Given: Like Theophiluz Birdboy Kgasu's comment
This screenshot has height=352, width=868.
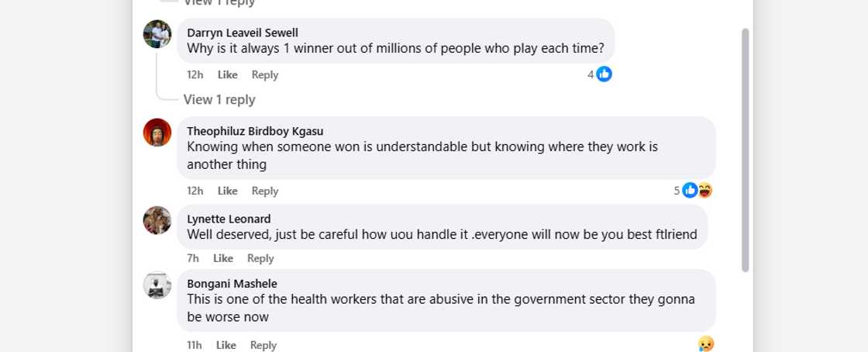Looking at the screenshot, I should click(x=227, y=191).
